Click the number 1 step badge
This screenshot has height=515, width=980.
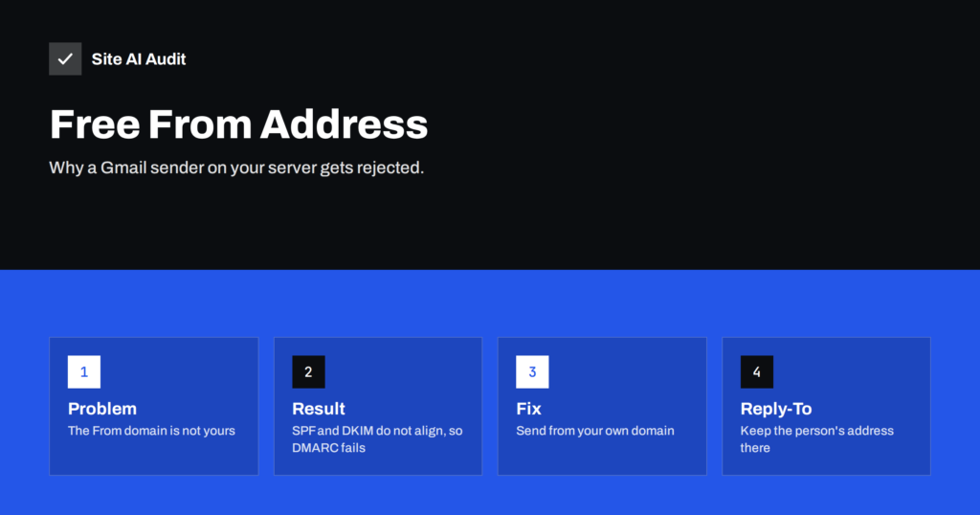pos(84,371)
